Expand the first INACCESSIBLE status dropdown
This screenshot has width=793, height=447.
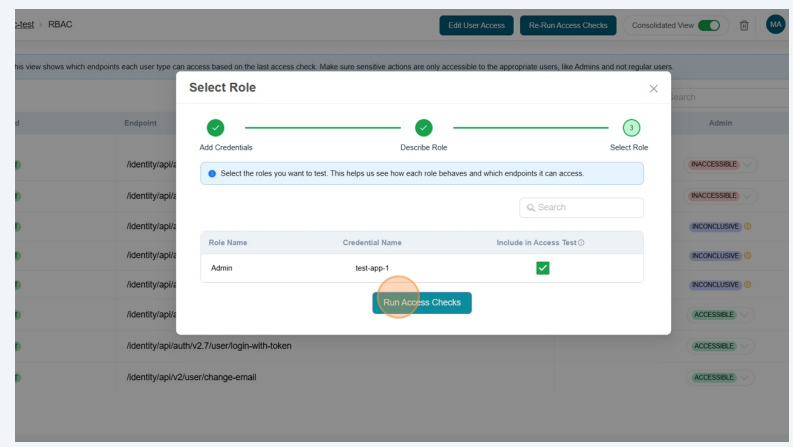747,164
